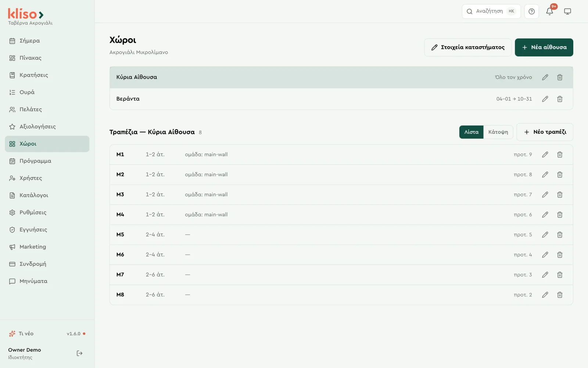
Task: Delete table M7
Action: coord(560,275)
